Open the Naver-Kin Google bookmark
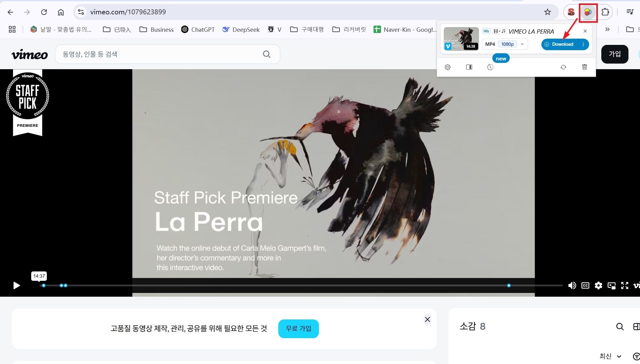Screen dimensions: 640x364 [405, 29]
